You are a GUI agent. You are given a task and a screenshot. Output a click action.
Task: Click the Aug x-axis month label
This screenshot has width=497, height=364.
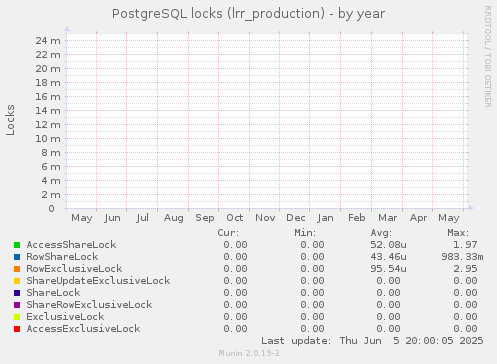point(174,218)
